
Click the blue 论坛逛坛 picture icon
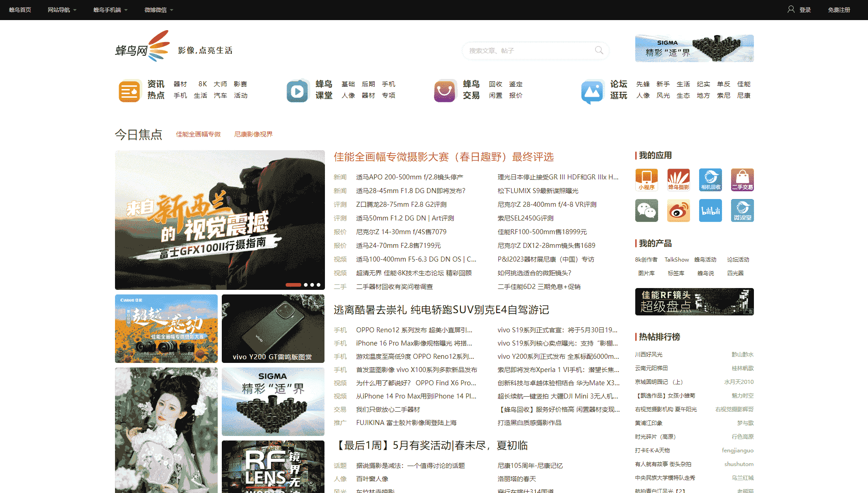coord(592,91)
